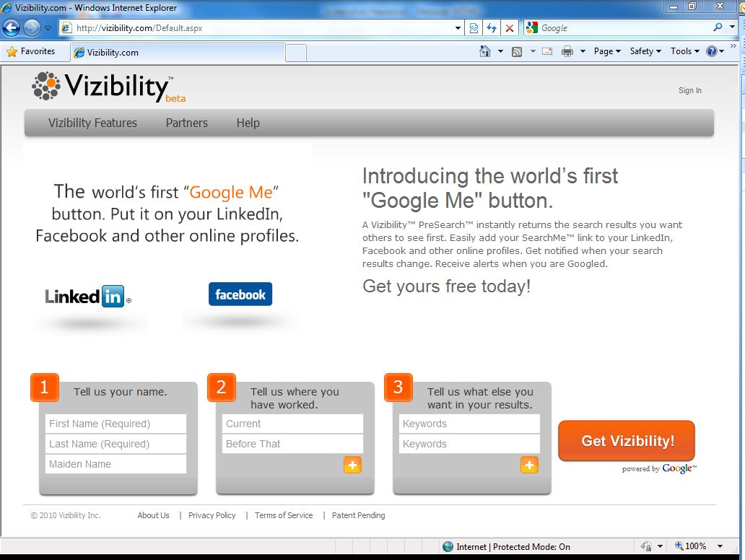The width and height of the screenshot is (745, 560).
Task: Open a new blank tab
Action: [x=295, y=53]
